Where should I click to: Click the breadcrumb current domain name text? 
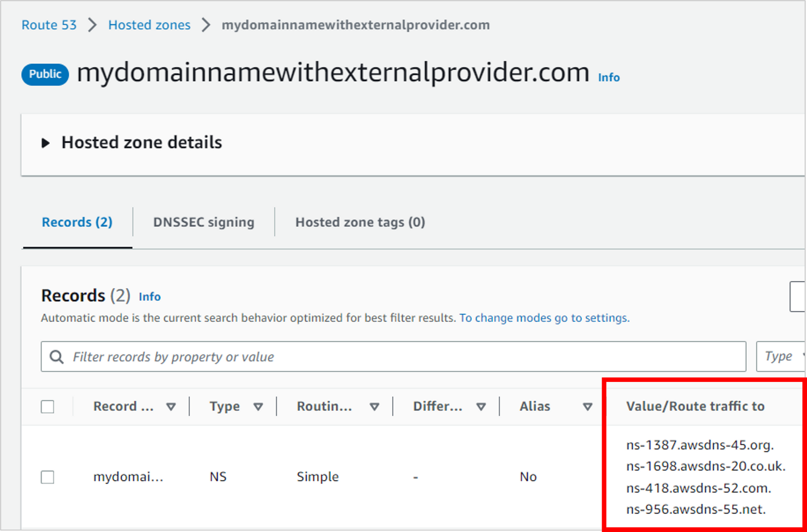pos(356,25)
